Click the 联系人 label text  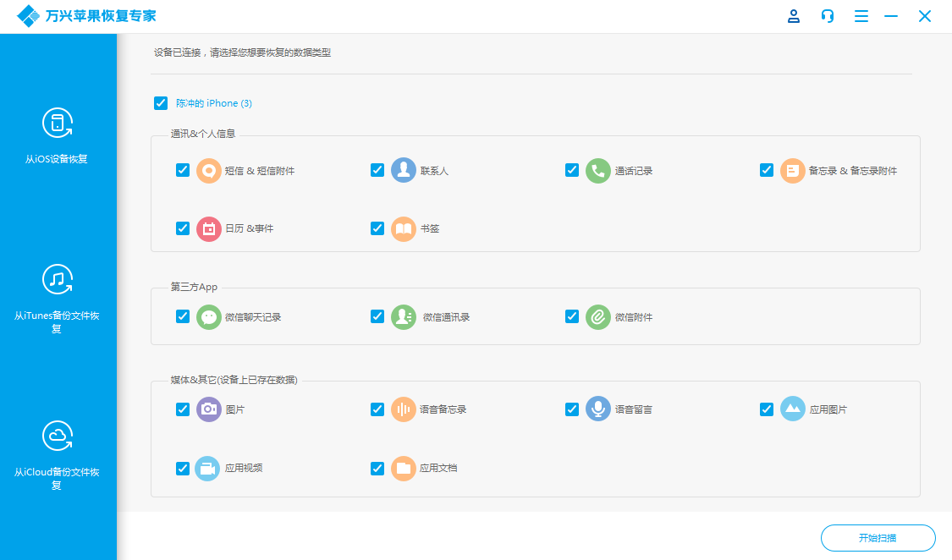tap(435, 171)
